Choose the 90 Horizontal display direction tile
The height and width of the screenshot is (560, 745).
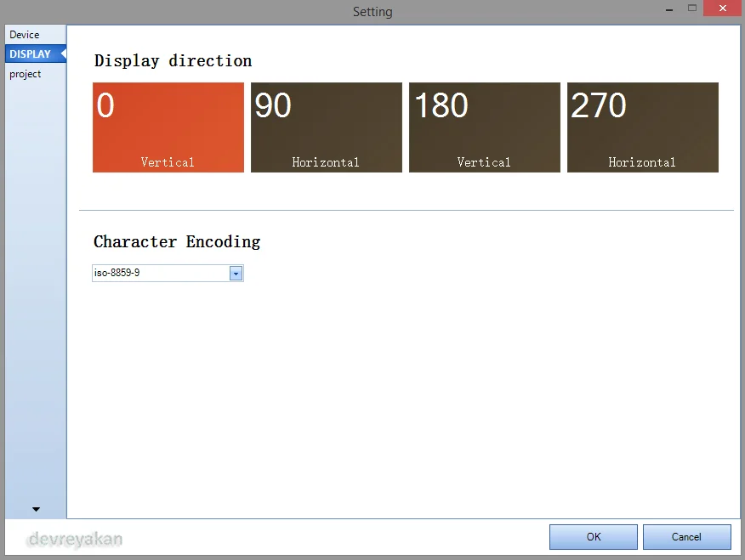(327, 127)
